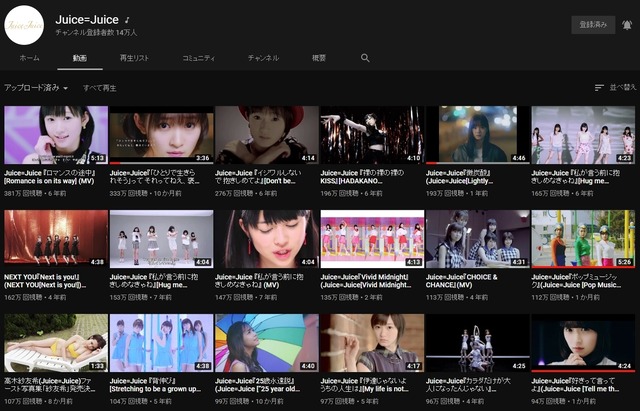Image resolution: width=640 pixels, height=411 pixels.
Task: Open the HADAKANO KISS video thumbnail
Action: coord(372,135)
